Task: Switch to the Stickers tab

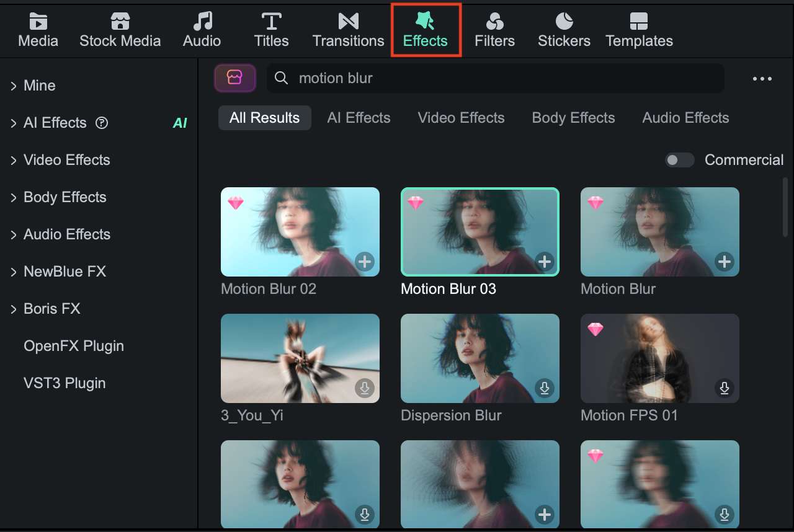Action: (x=564, y=30)
